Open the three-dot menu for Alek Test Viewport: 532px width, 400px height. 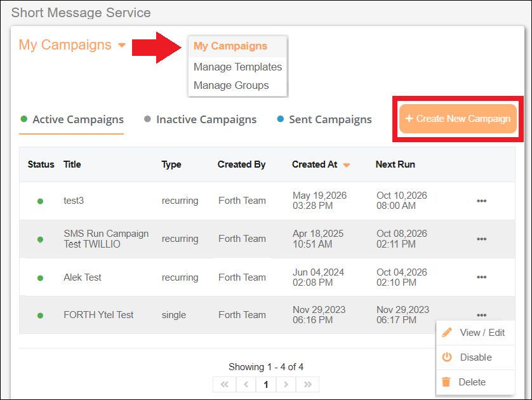click(481, 277)
